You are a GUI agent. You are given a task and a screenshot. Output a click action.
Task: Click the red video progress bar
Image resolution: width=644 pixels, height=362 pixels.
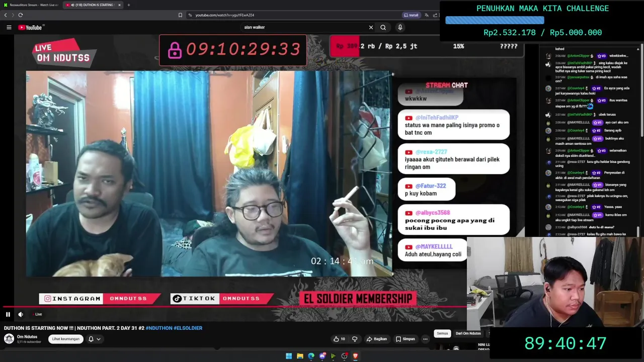234,307
